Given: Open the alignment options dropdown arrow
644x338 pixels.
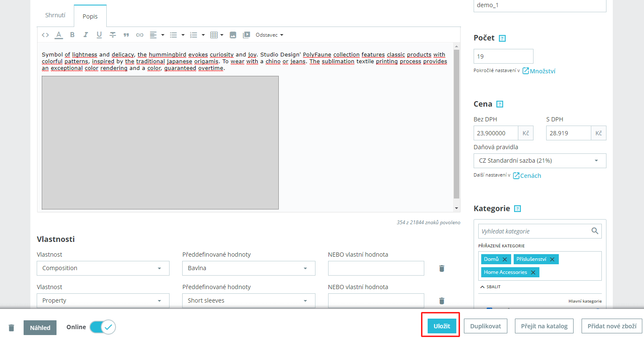Looking at the screenshot, I should (163, 35).
